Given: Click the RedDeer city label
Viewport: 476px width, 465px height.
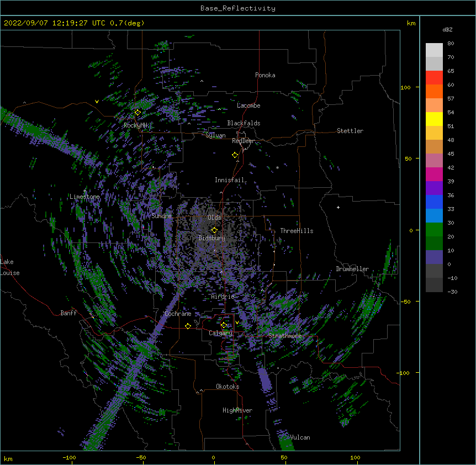Looking at the screenshot, I should tap(244, 141).
